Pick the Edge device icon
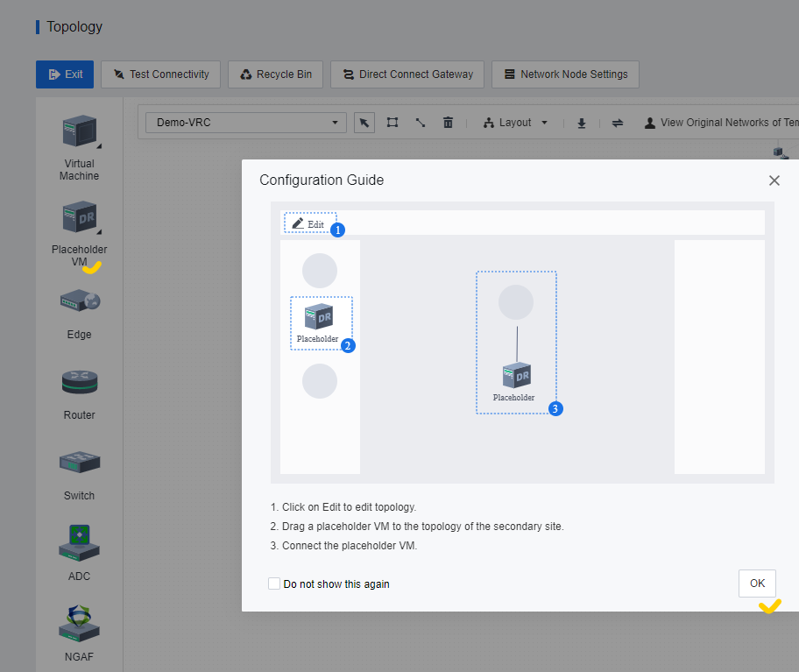This screenshot has height=672, width=799. (x=80, y=301)
